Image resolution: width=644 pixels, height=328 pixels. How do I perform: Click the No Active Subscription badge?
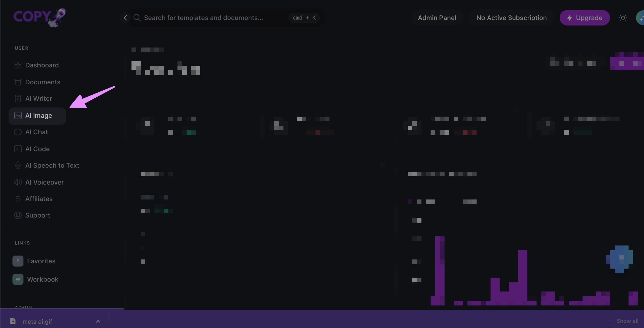tap(511, 18)
